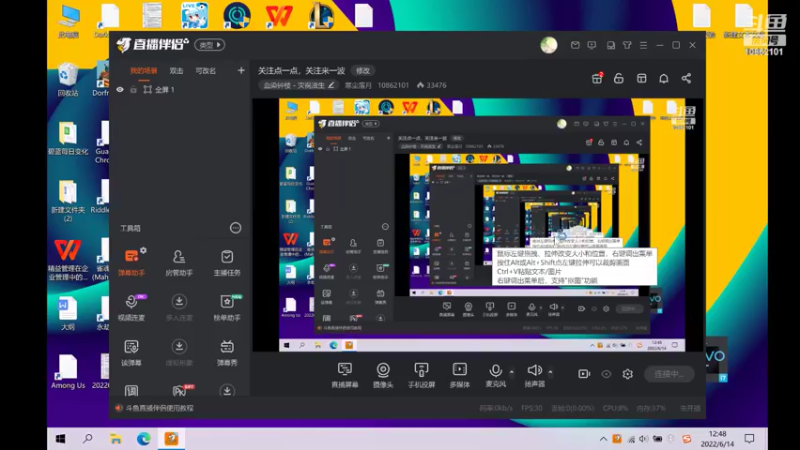This screenshot has width=800, height=450.
Task: Click the skin shirt icon in title bar
Action: coord(627,45)
